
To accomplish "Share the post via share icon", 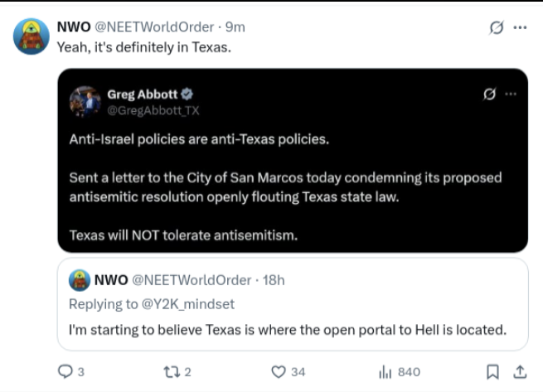I will 520,372.
